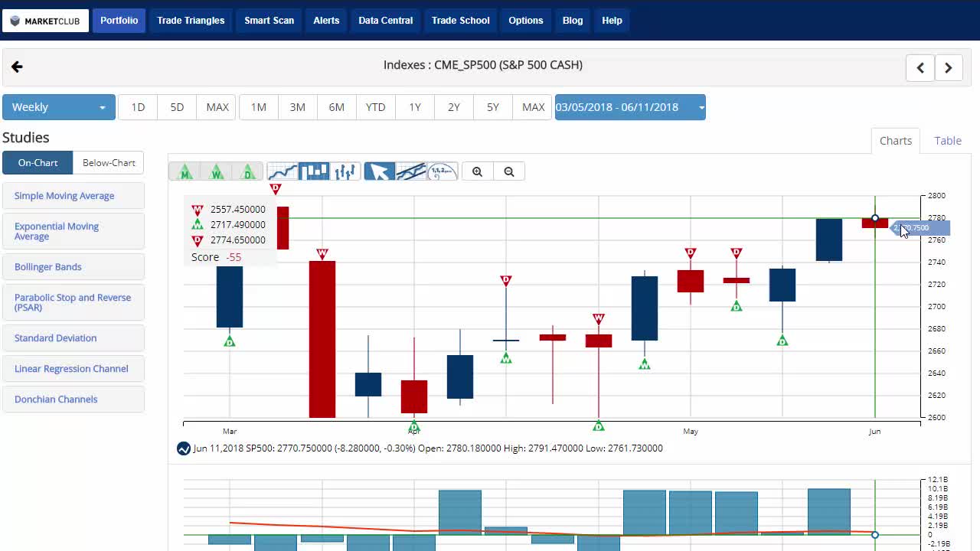Visit the Blog

click(573, 21)
